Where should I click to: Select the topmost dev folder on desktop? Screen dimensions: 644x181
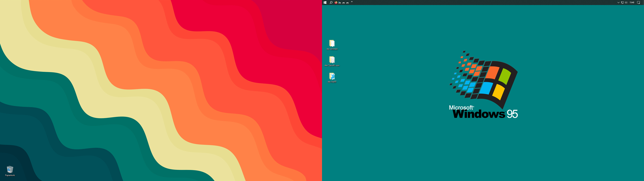(332, 44)
